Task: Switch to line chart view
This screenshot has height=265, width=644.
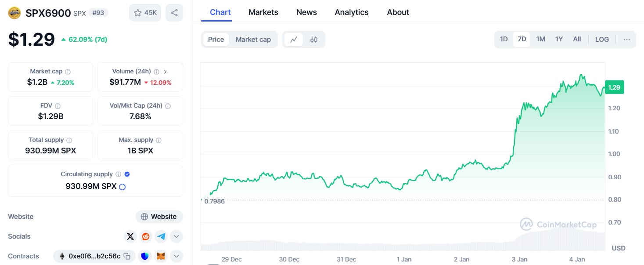Action: point(294,40)
